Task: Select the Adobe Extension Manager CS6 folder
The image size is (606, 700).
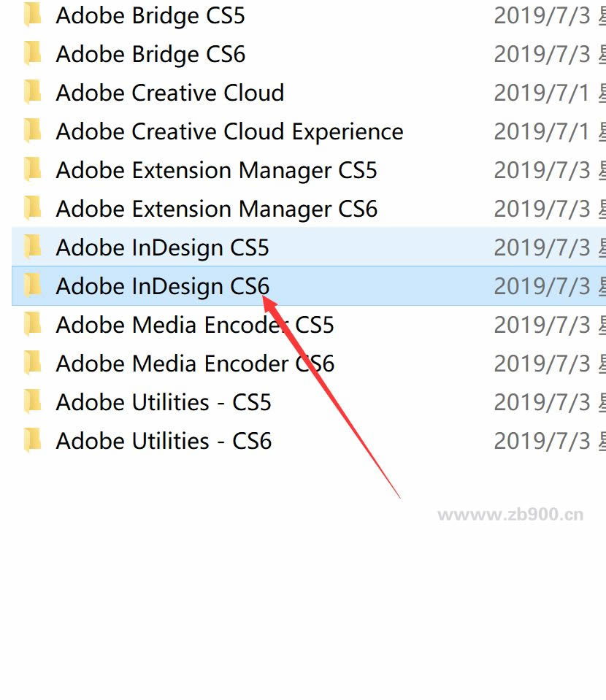Action: coord(216,208)
